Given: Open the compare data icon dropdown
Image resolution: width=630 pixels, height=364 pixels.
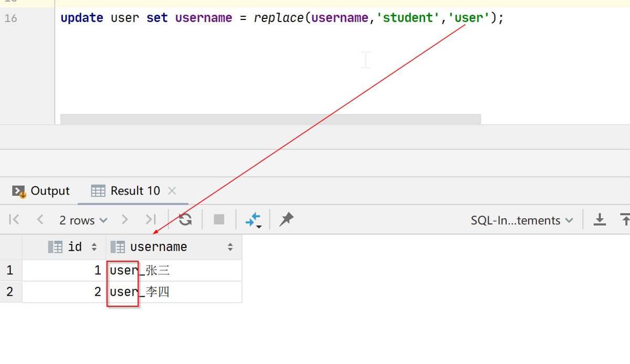Looking at the screenshot, I should click(254, 220).
